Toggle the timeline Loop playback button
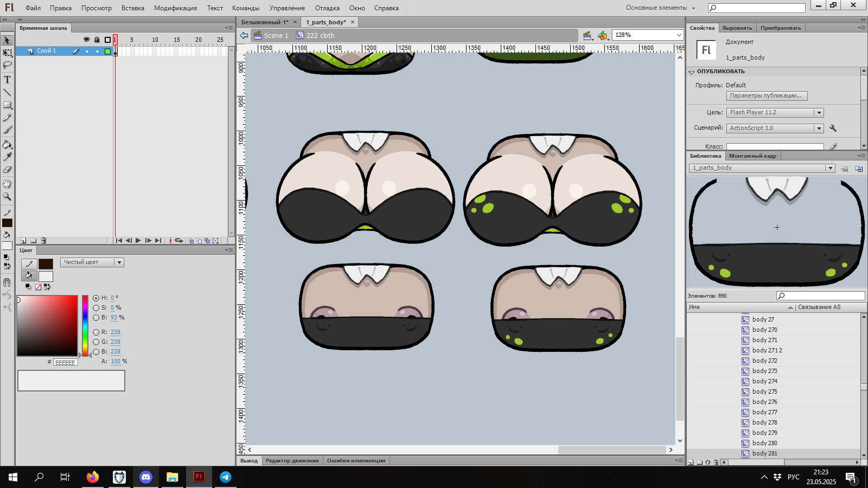The image size is (868, 488). [x=178, y=241]
